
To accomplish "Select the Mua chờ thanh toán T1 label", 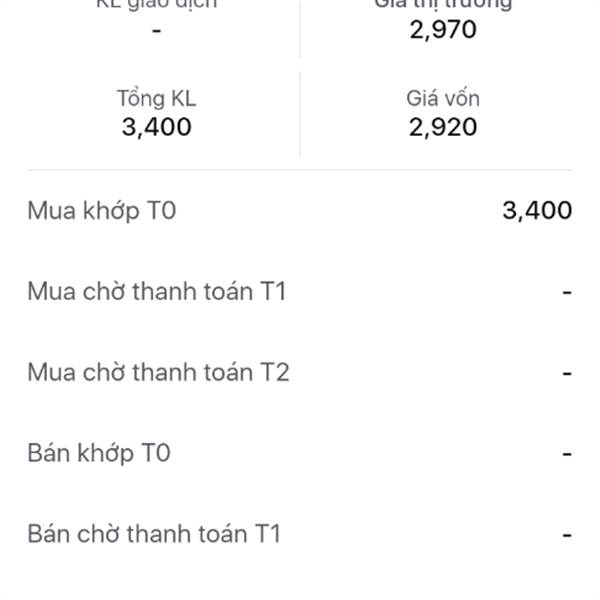I will point(157,292).
